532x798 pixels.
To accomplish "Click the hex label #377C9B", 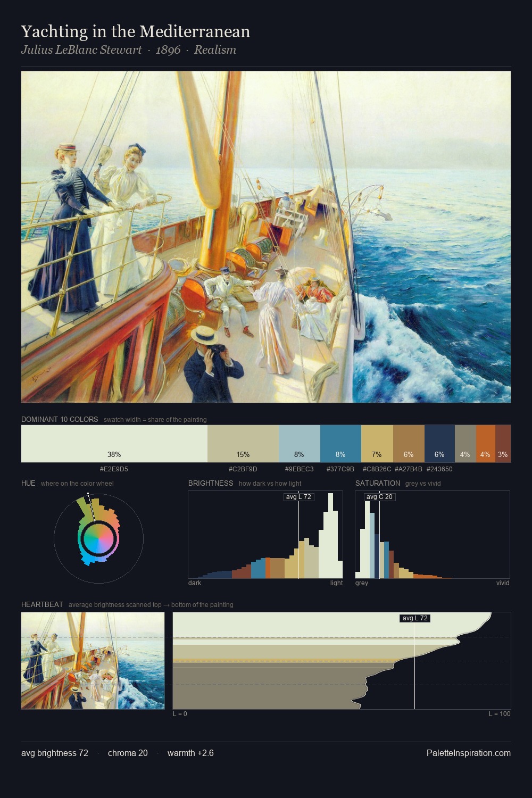I will coord(340,469).
